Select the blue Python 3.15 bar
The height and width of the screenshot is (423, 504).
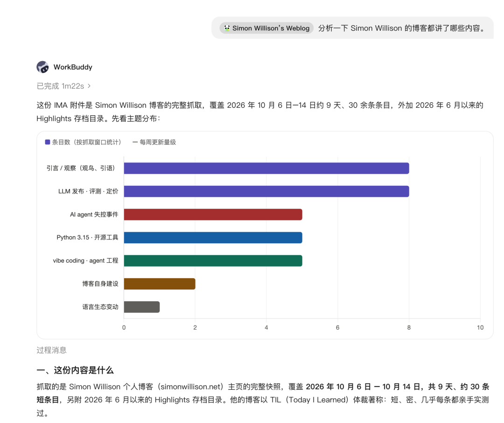(x=213, y=238)
